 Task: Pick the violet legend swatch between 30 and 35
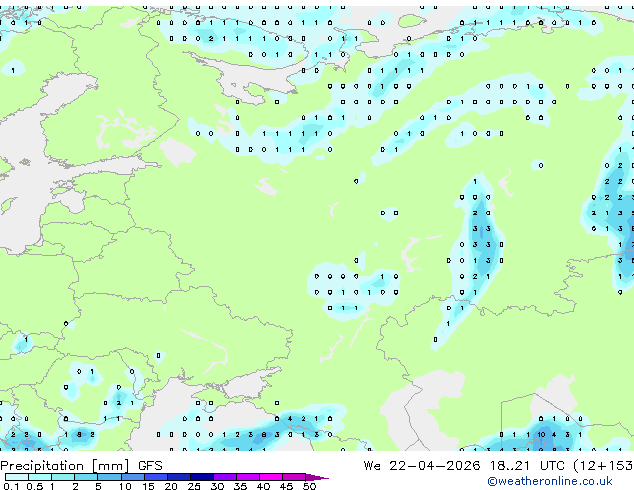225,477
